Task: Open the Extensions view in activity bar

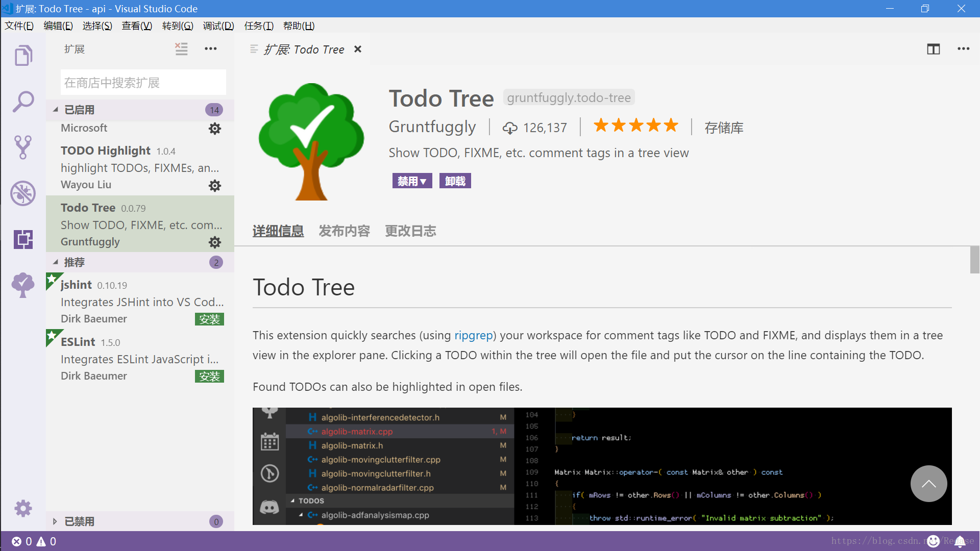Action: [x=23, y=239]
